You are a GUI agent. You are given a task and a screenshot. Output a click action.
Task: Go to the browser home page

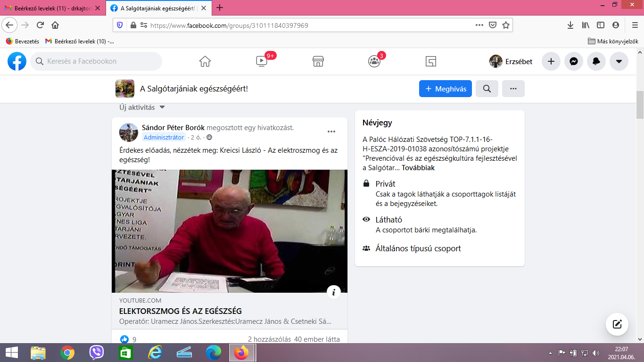click(55, 25)
